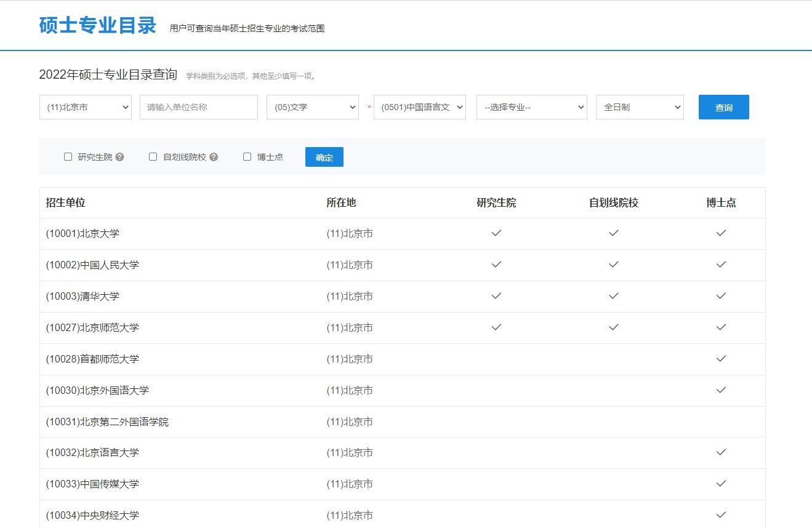812x528 pixels.
Task: Expand the (05)文学 category dropdown
Action: tap(313, 107)
